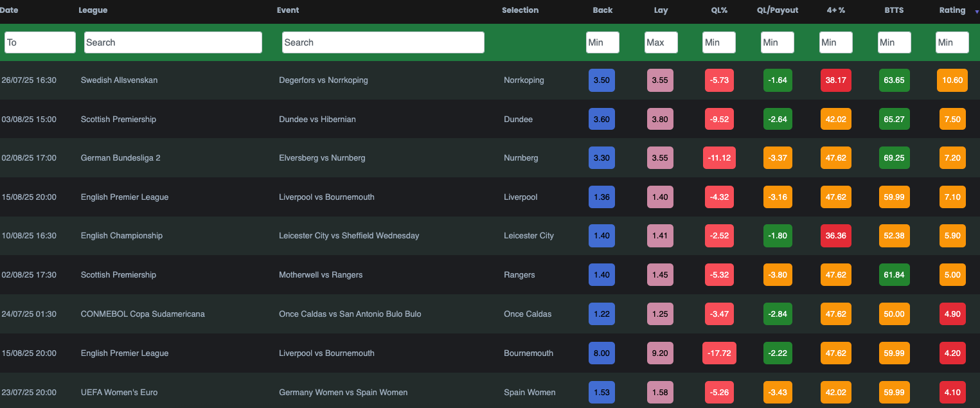
Task: Click the 4+ % Min filter field
Action: point(836,42)
